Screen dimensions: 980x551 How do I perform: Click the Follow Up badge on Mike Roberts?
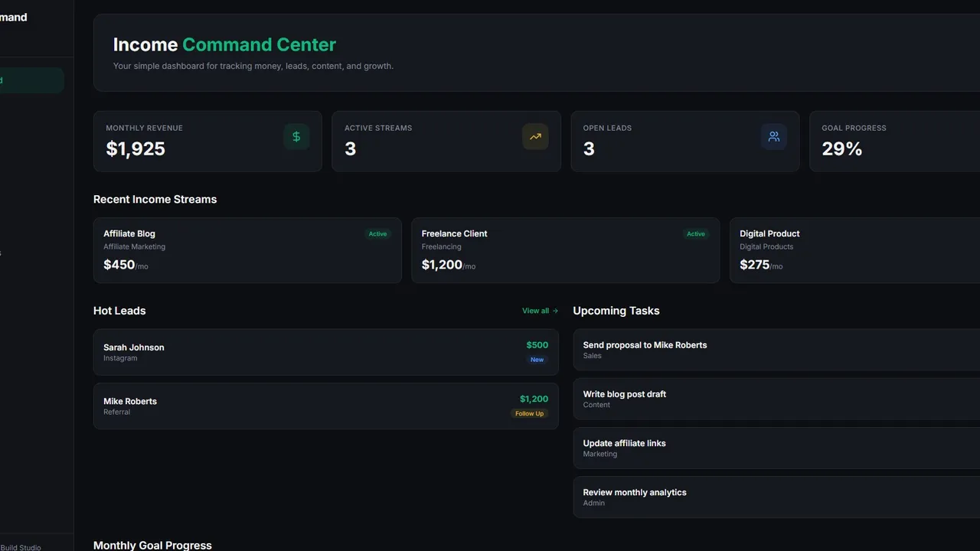(530, 413)
